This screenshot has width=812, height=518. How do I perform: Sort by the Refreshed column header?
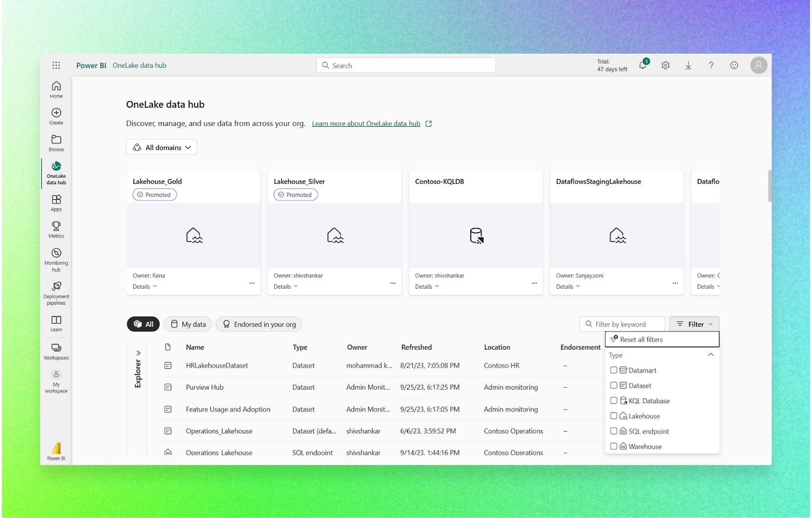416,347
